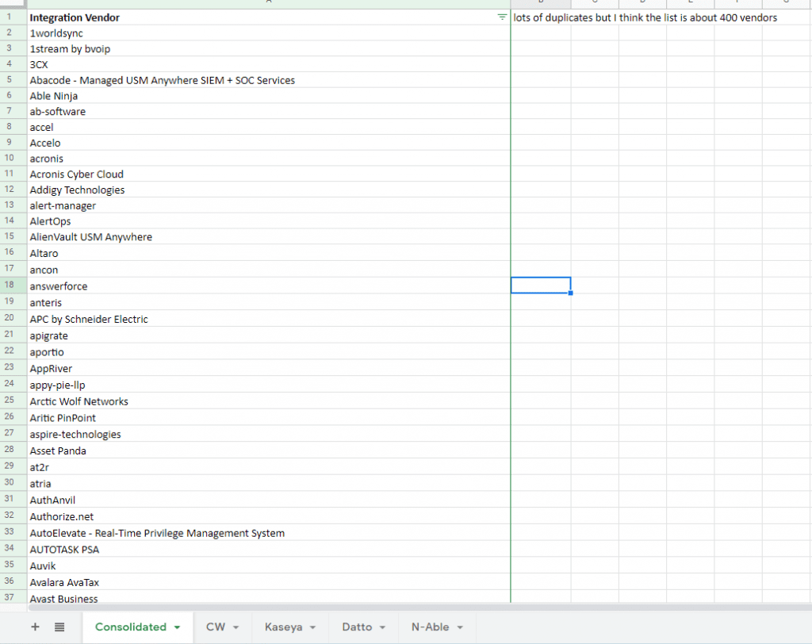Select the lowercase 'acronis' cell
The width and height of the screenshot is (812, 644).
(269, 158)
